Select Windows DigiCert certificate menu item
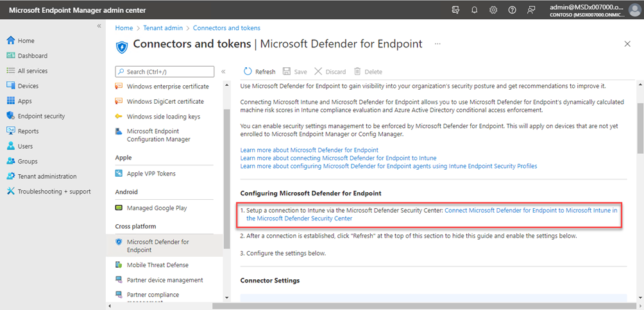This screenshot has width=644, height=310. 164,101
